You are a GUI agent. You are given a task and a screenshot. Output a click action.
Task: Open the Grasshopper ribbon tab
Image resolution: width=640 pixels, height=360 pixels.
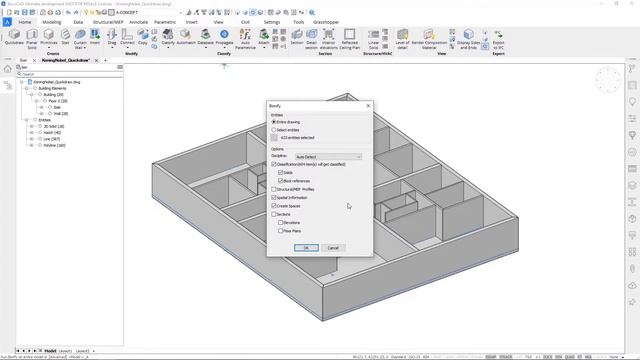326,22
